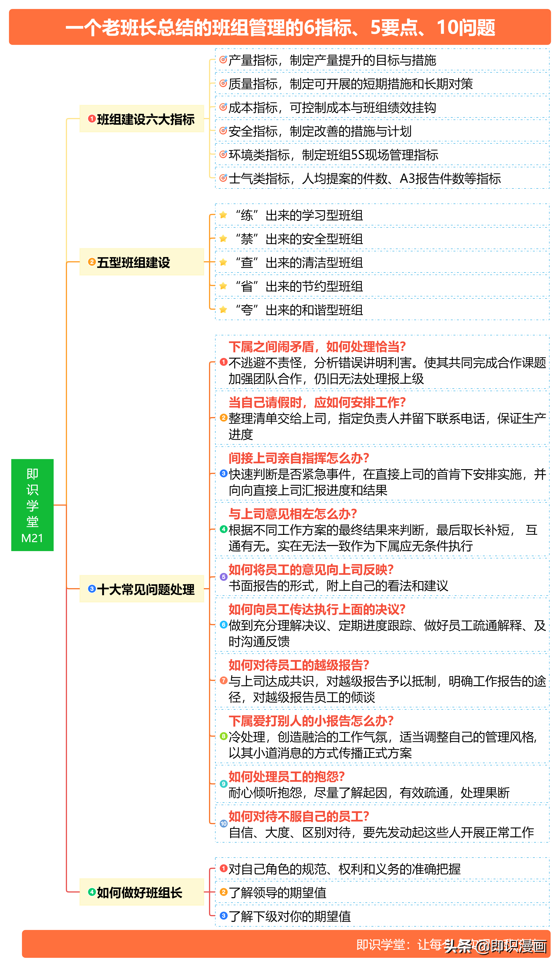Click star icon beside “练”出来的学习型班组
Screen dimensions: 560x967
tap(223, 214)
